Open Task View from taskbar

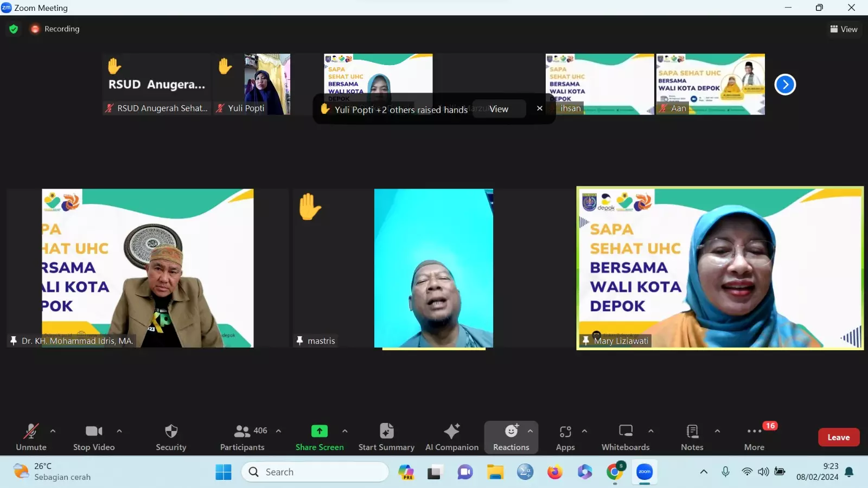(435, 472)
